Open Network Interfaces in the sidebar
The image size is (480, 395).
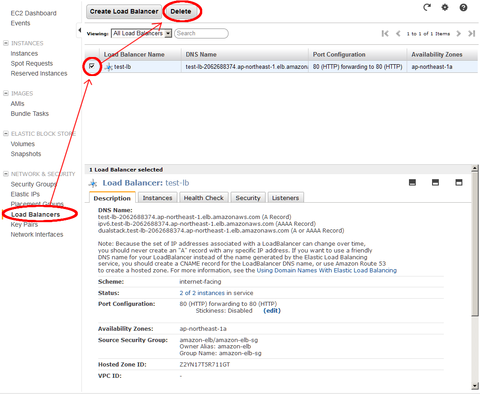click(37, 234)
